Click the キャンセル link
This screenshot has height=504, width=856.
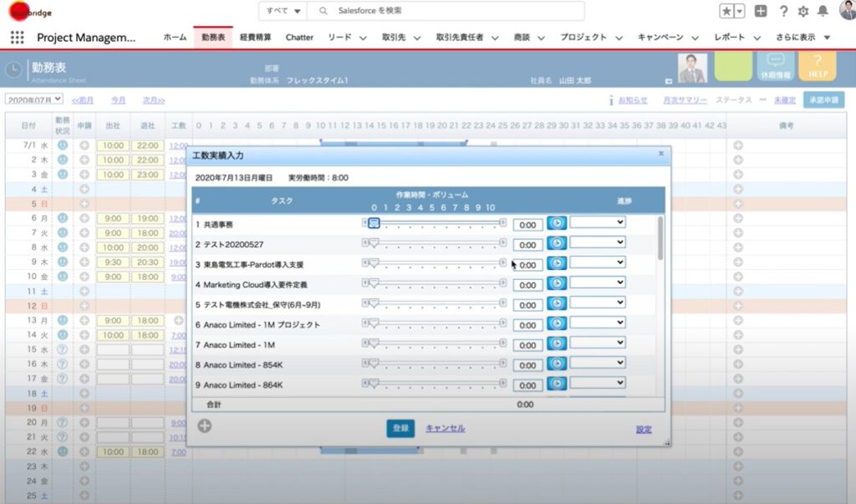click(445, 429)
